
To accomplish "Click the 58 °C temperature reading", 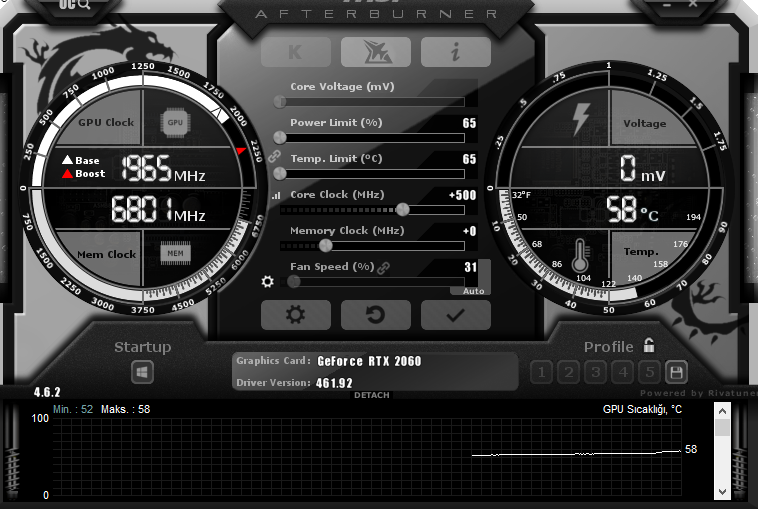I will point(632,209).
